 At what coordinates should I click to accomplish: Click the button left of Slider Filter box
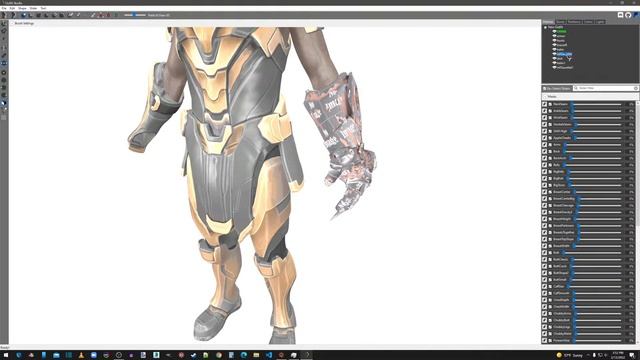557,88
